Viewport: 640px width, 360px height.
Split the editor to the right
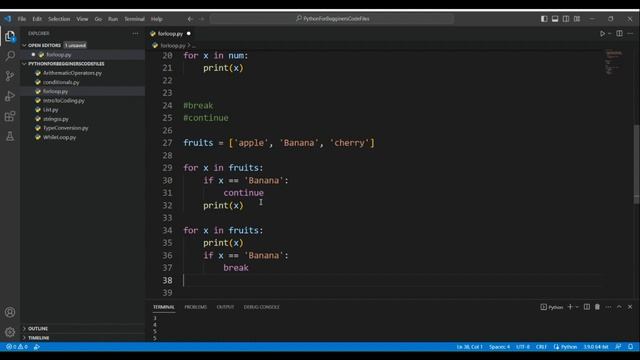point(619,33)
